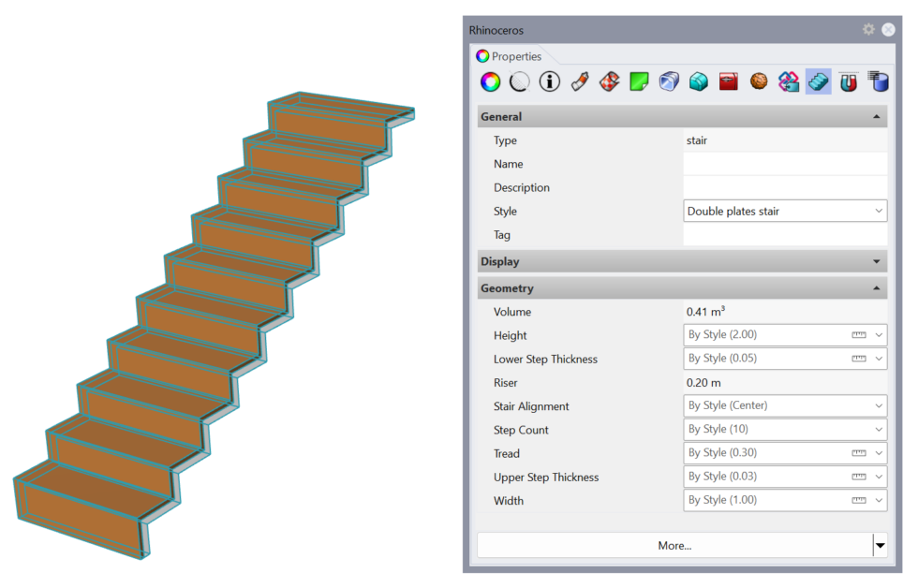Image resolution: width=918 pixels, height=588 pixels.
Task: Collapse the Geometry section
Action: [879, 287]
